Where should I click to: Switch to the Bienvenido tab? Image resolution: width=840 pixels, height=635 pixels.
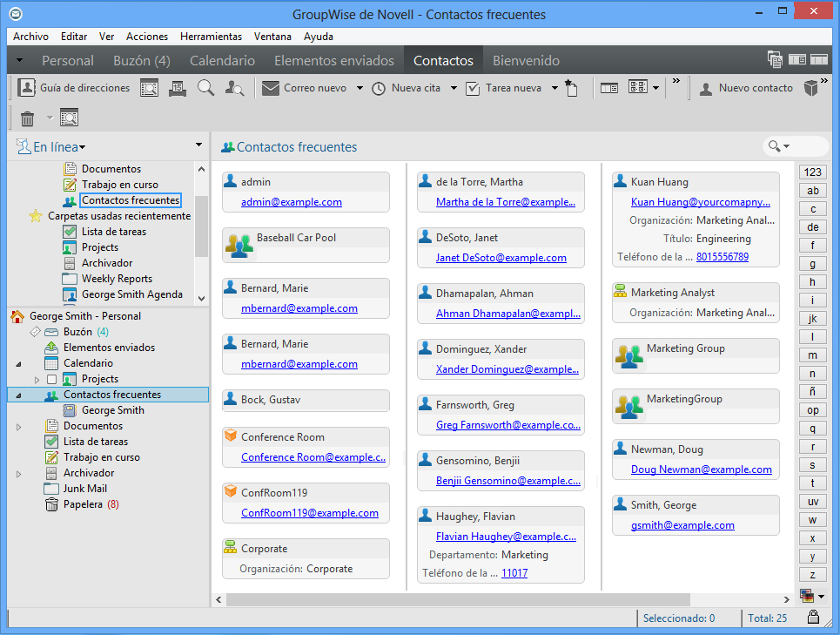(526, 61)
